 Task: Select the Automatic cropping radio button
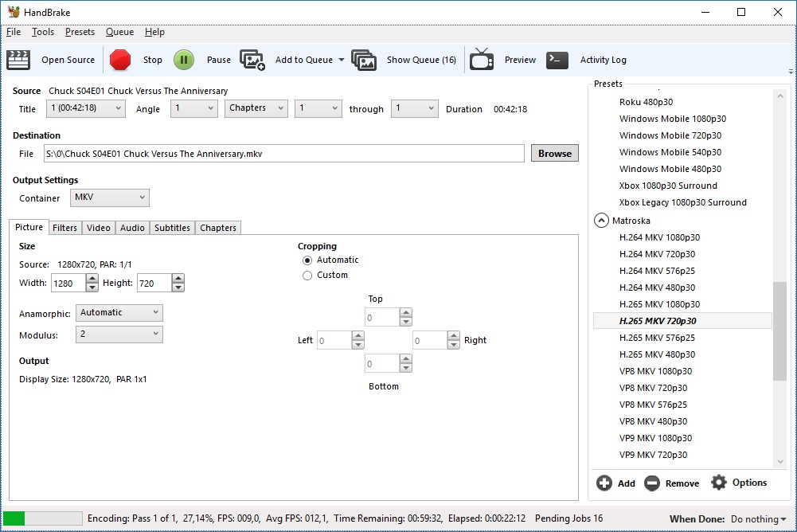307,260
